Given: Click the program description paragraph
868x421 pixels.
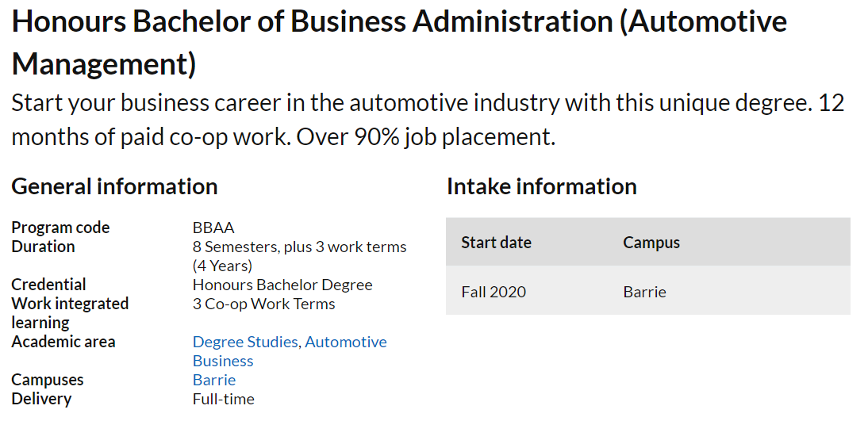Looking at the screenshot, I should pyautogui.click(x=428, y=120).
